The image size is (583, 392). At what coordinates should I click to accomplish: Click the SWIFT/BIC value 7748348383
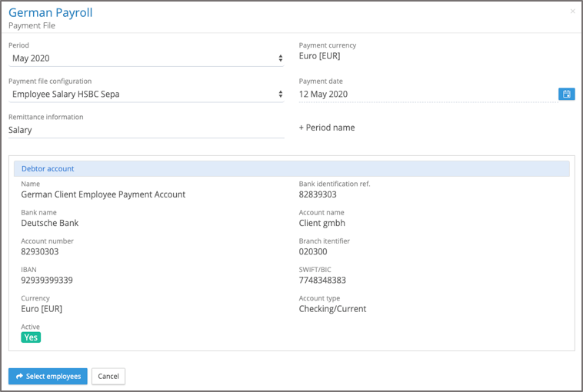click(322, 281)
